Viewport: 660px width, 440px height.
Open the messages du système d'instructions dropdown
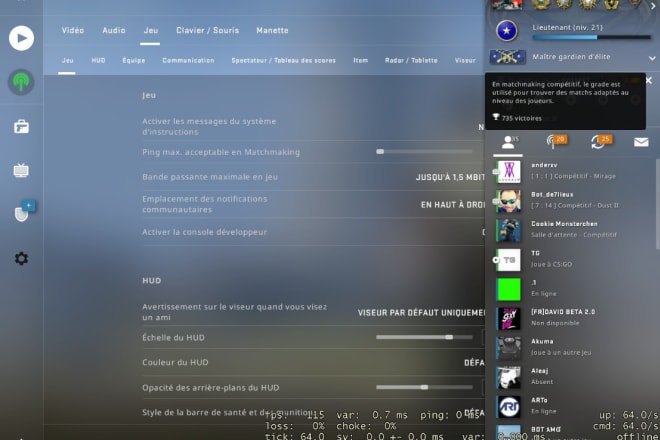coord(481,127)
